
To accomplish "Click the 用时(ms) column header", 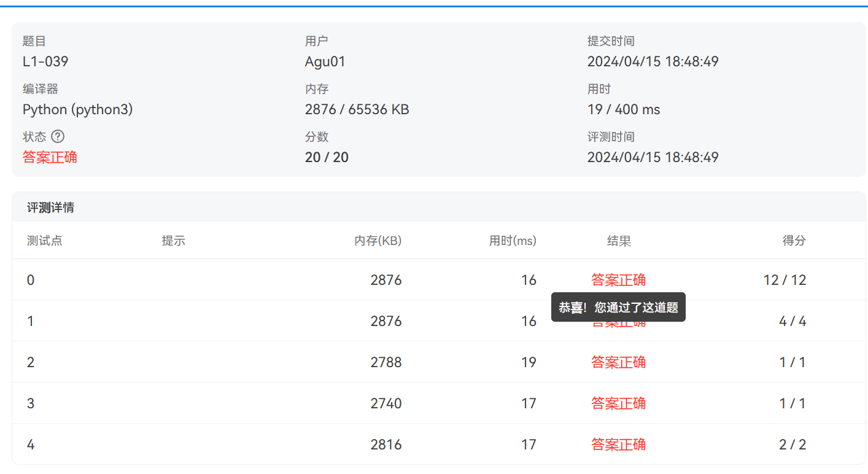I will (513, 241).
